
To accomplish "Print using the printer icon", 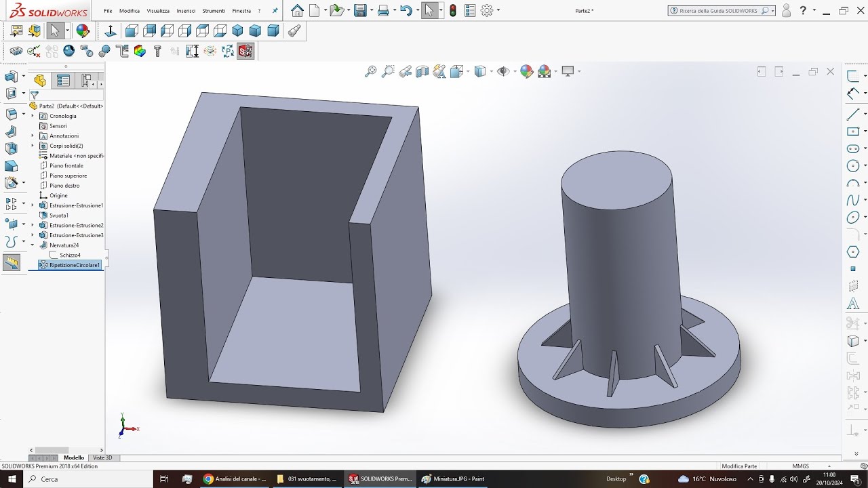I will 383,10.
